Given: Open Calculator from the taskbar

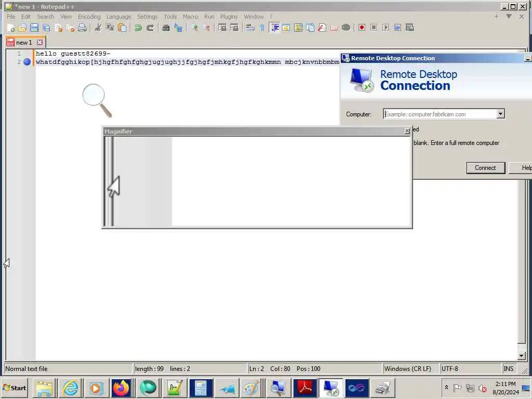Looking at the screenshot, I should coord(201,388).
